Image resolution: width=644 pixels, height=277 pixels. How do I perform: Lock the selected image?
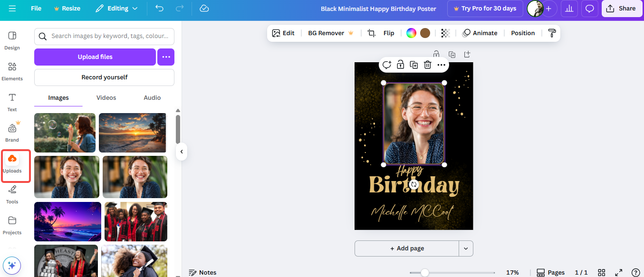(400, 65)
